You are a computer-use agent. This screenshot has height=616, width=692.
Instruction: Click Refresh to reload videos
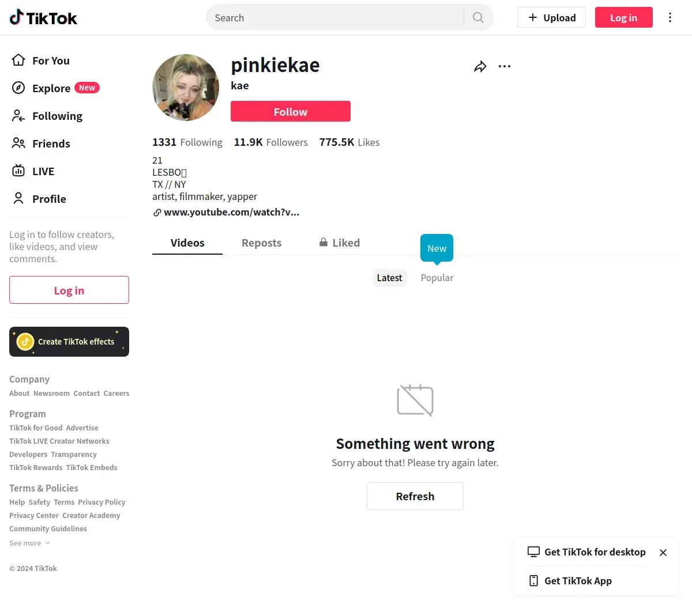coord(415,496)
